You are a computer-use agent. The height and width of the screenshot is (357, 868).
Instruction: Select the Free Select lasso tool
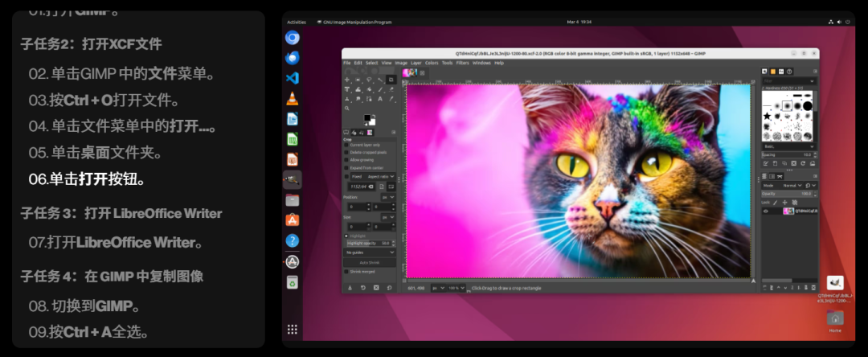(369, 80)
